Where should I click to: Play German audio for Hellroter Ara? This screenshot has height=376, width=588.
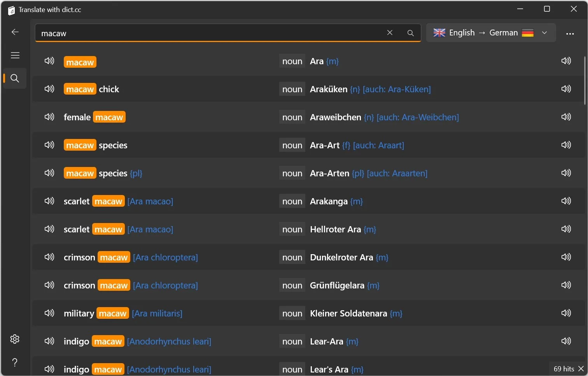(566, 229)
